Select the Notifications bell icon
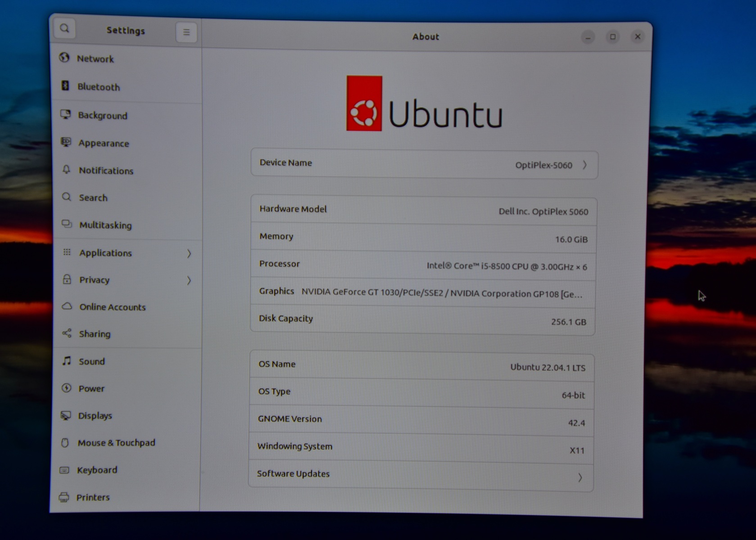The height and width of the screenshot is (540, 756). coord(66,170)
